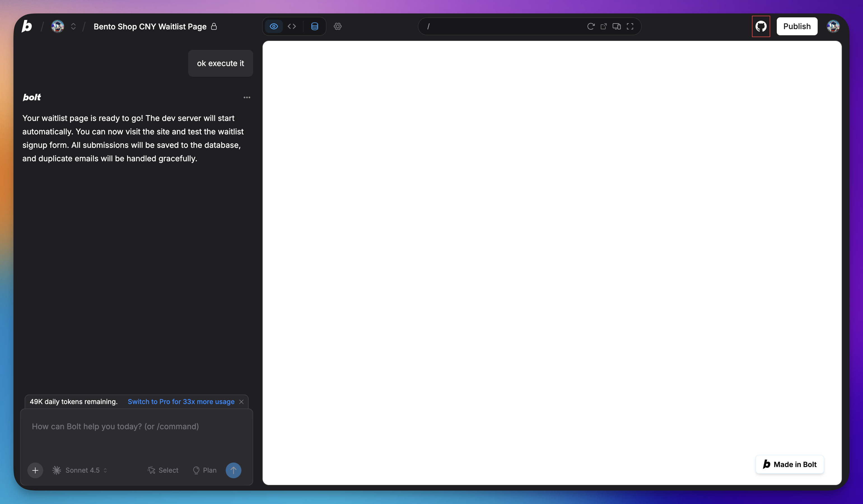Image resolution: width=863 pixels, height=504 pixels.
Task: Open Bolt home via logo
Action: (x=26, y=26)
